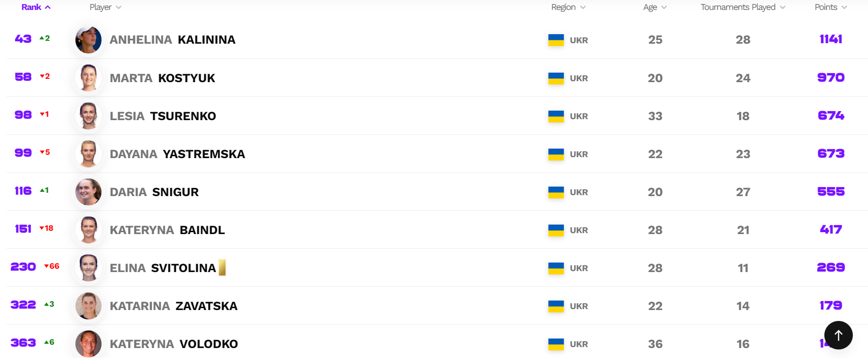Click Daria Snigur's profile photo
Image resolution: width=868 pixels, height=358 pixels.
pyautogui.click(x=89, y=192)
